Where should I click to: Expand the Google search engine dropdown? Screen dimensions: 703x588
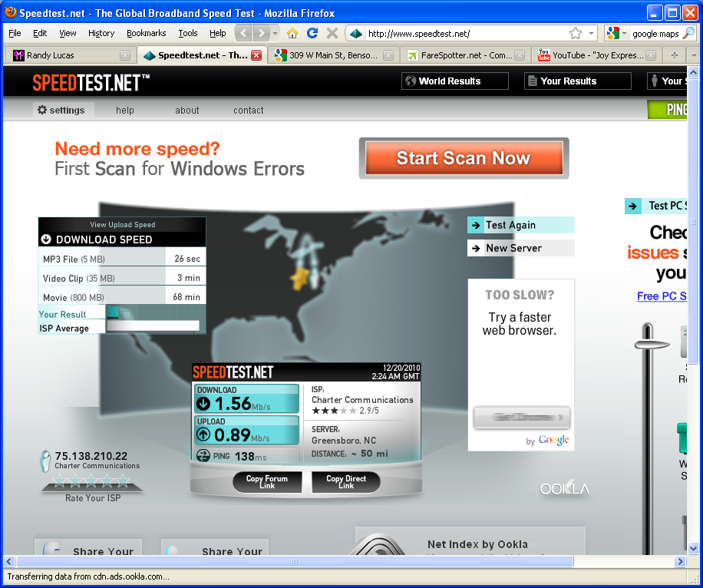[616, 33]
